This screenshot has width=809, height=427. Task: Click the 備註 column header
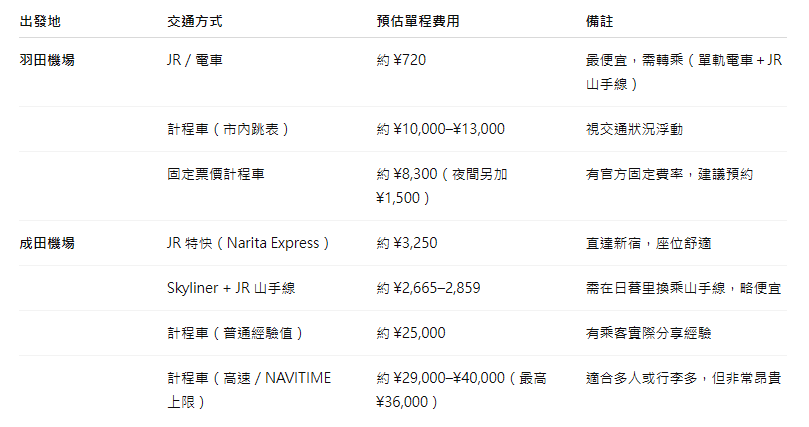(x=599, y=20)
